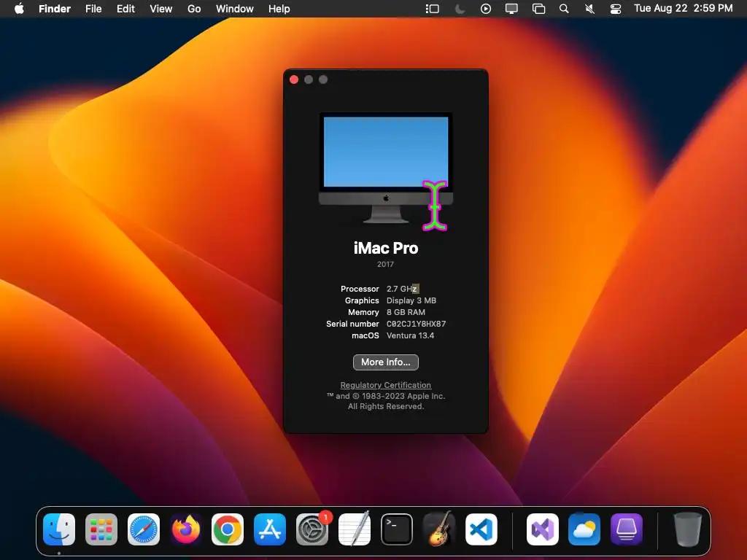Click Stage Manager icon in menu bar

[x=432, y=9]
